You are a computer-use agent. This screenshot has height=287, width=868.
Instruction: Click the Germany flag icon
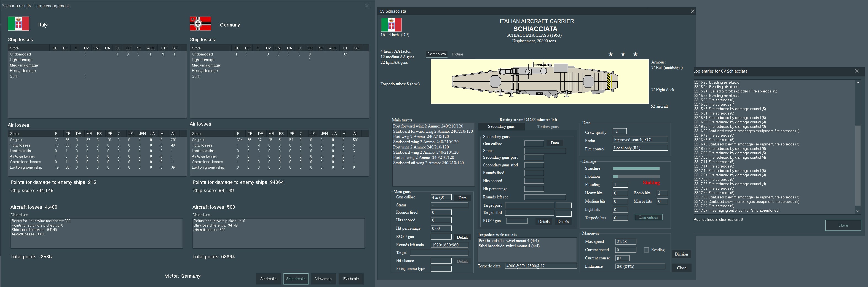click(200, 24)
